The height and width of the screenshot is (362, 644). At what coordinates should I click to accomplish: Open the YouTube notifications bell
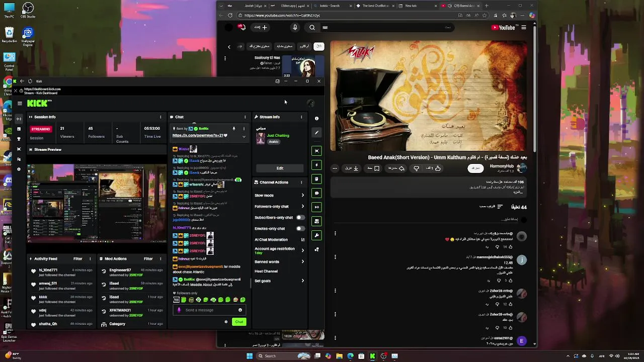242,27
